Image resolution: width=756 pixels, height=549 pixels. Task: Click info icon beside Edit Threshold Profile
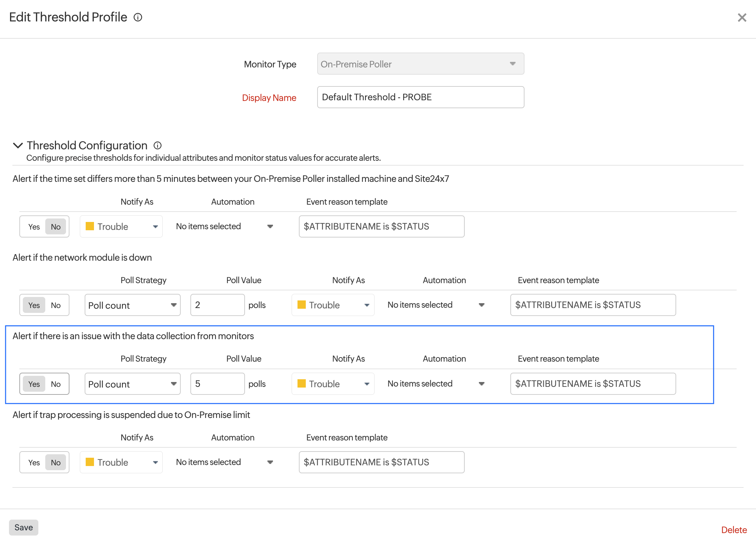pyautogui.click(x=138, y=17)
